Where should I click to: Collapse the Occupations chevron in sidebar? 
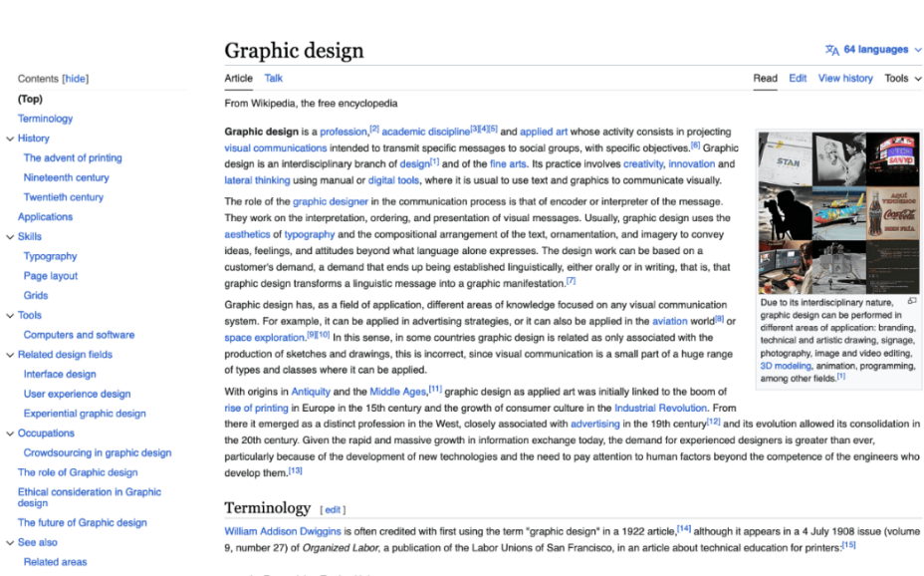pyautogui.click(x=10, y=433)
